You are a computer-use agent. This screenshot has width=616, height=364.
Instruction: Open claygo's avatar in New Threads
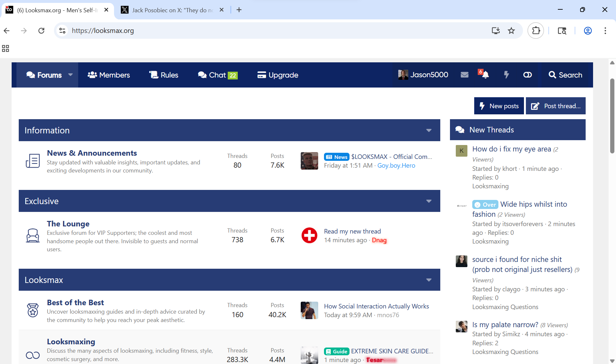tap(462, 261)
